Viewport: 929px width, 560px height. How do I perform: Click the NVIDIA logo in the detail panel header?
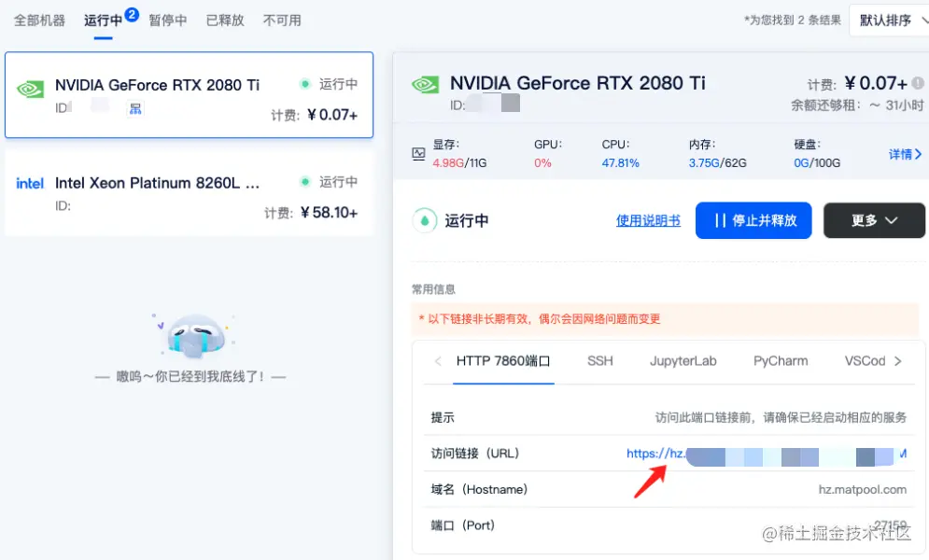click(x=426, y=85)
